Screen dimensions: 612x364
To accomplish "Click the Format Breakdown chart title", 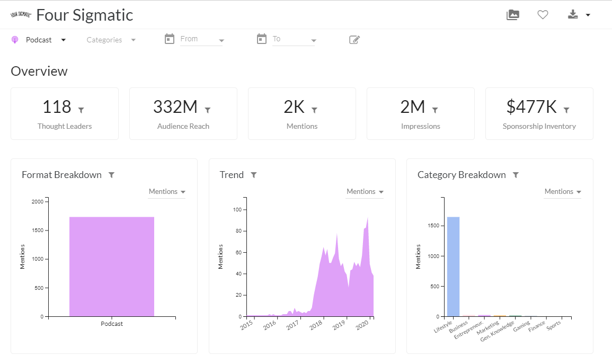I will [x=61, y=175].
